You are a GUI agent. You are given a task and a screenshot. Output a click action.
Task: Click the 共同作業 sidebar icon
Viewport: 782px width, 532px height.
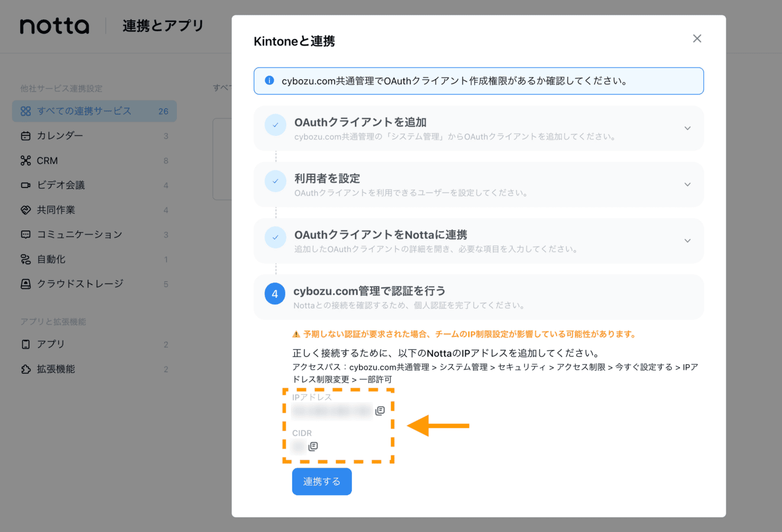pos(25,210)
